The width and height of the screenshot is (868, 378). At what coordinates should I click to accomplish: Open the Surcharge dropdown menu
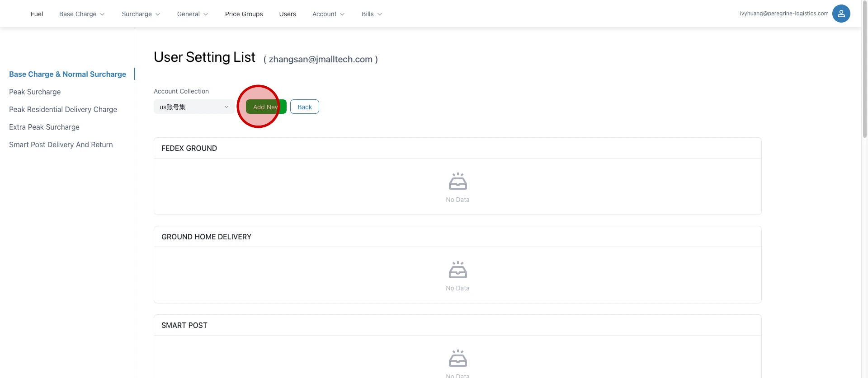tap(141, 14)
